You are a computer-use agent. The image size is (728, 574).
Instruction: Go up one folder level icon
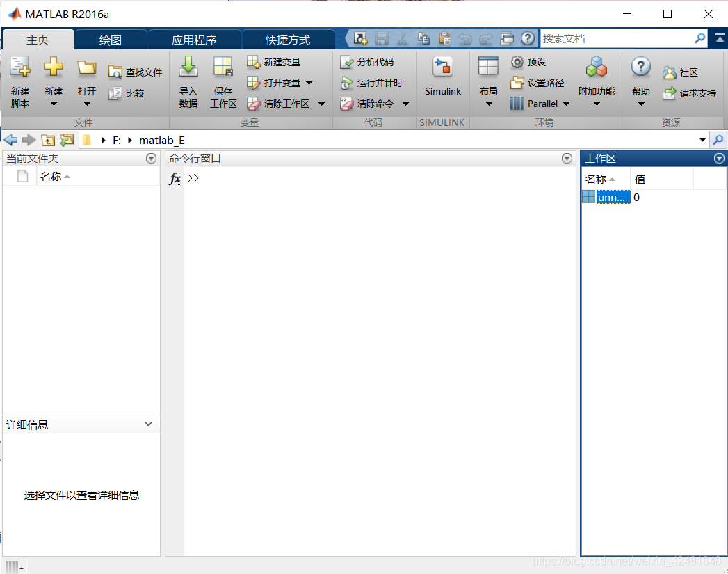click(x=48, y=140)
